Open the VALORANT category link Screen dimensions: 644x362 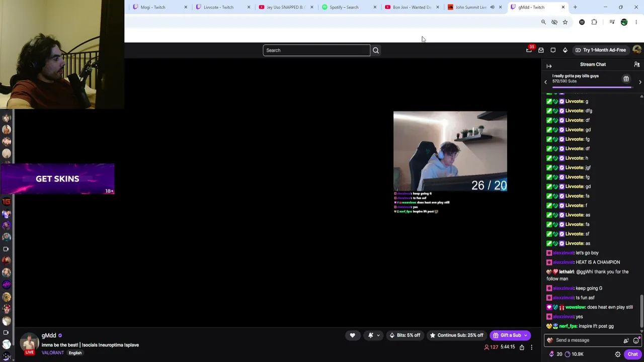[x=53, y=353]
